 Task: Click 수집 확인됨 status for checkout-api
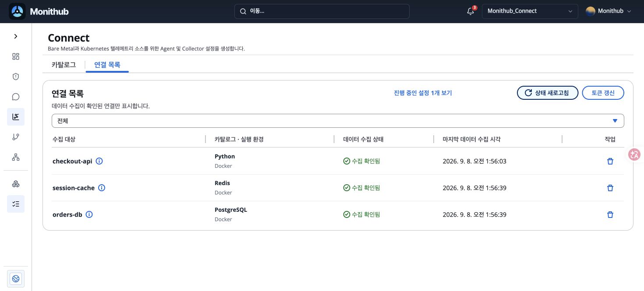pos(362,161)
